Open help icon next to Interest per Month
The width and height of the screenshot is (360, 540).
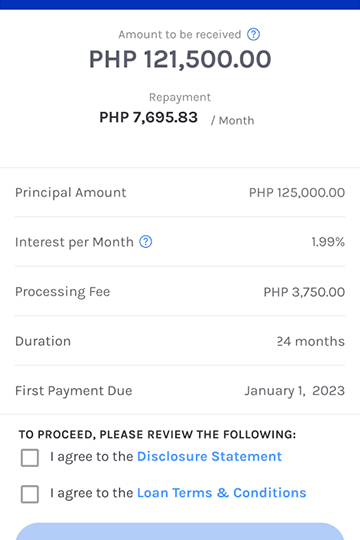[146, 242]
